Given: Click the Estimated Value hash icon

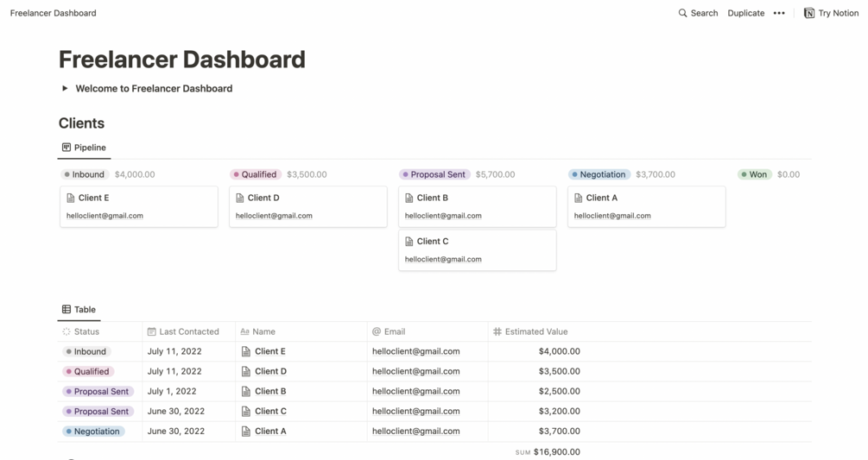Looking at the screenshot, I should (497, 331).
